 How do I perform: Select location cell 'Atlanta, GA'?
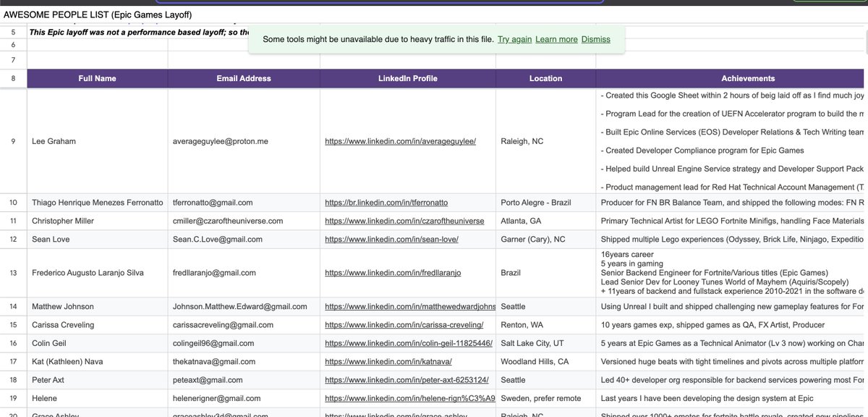click(x=545, y=221)
